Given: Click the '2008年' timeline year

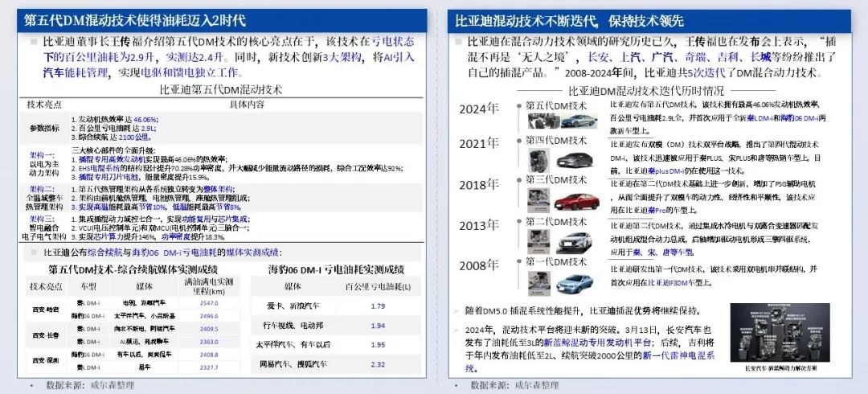Looking at the screenshot, I should (479, 266).
